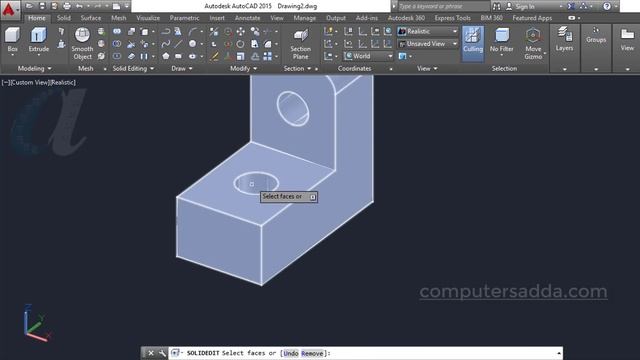640x360 pixels.
Task: Open the Unsaved View dropdown
Action: (428, 44)
